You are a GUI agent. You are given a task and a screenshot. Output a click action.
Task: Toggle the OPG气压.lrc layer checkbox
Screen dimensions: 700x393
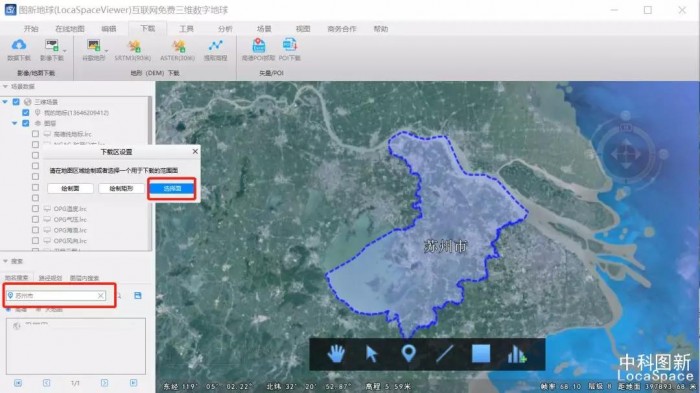pyautogui.click(x=35, y=219)
